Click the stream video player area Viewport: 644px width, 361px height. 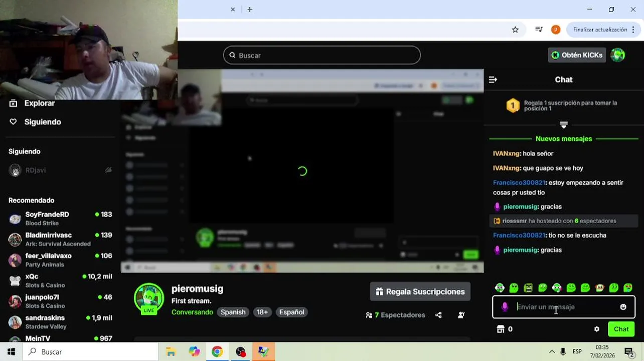coord(302,171)
